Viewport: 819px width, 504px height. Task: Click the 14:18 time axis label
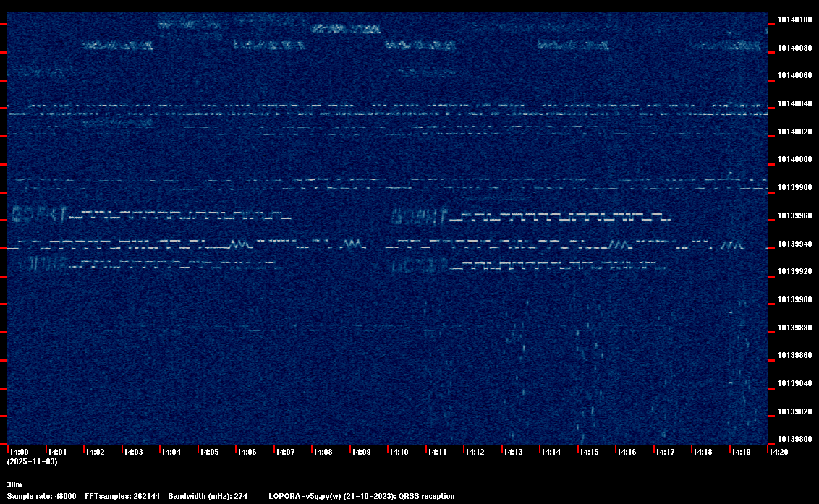703,452
